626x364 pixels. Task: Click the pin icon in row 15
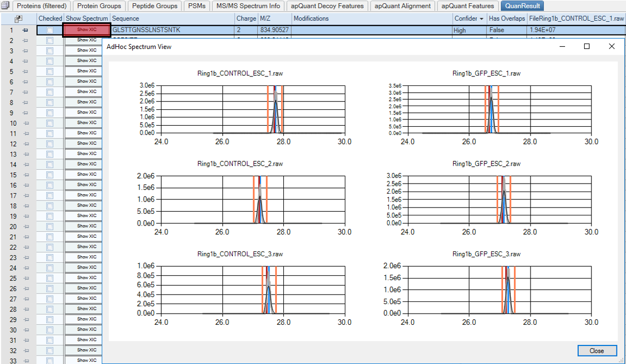27,175
